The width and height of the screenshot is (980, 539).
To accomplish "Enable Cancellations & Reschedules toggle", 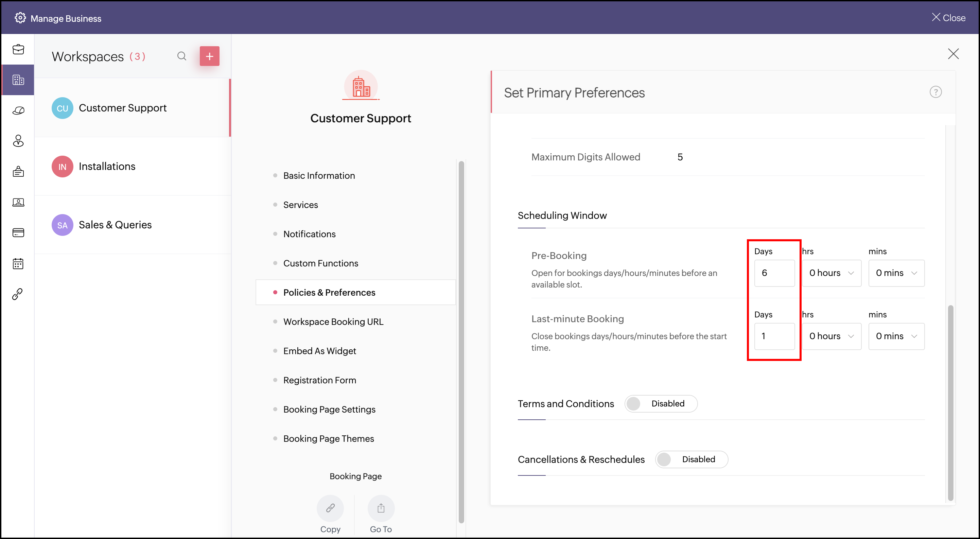I will click(x=691, y=459).
